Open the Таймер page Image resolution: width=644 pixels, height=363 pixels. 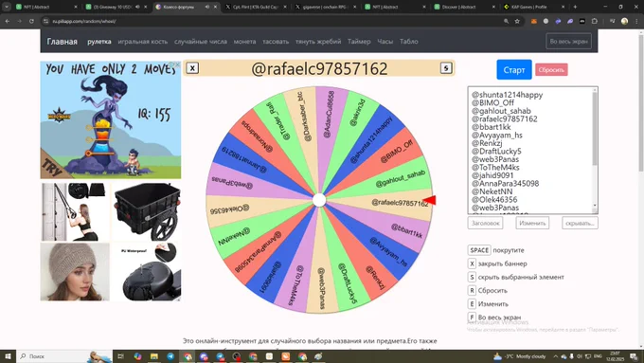tap(359, 42)
